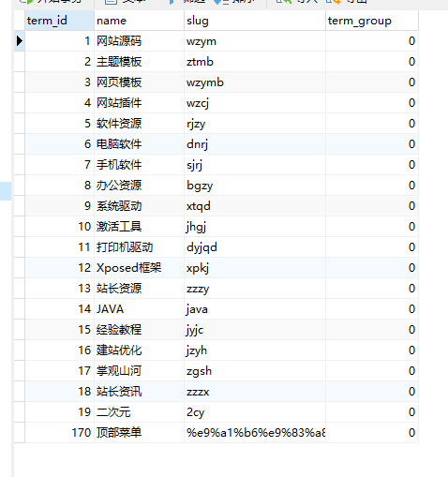The height and width of the screenshot is (477, 448).
Task: Click the row selector beside term_id 10
Action: click(20, 227)
